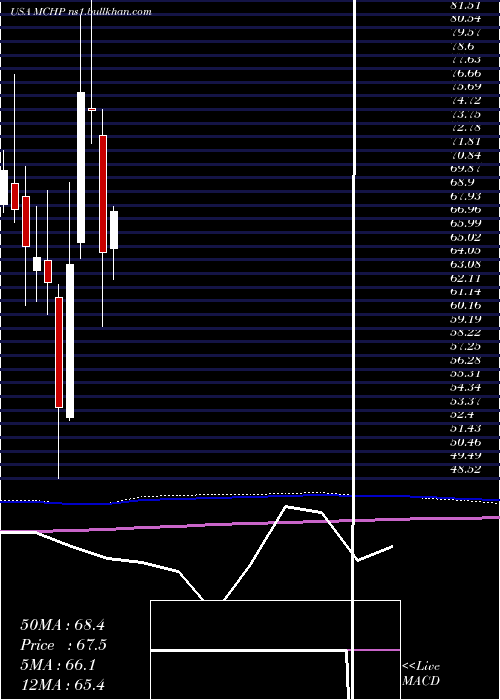
Task: Select the 12MA : 65.4 value
Action: point(62,684)
